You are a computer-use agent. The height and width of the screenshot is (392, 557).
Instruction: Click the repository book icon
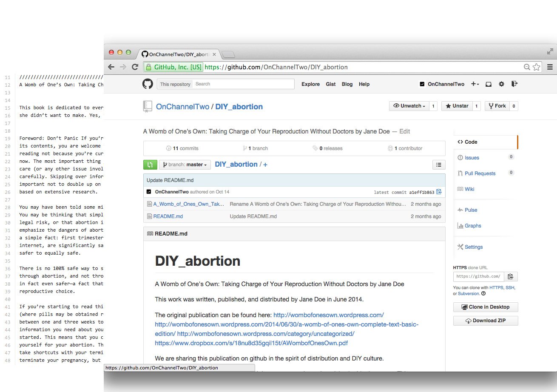(x=148, y=106)
